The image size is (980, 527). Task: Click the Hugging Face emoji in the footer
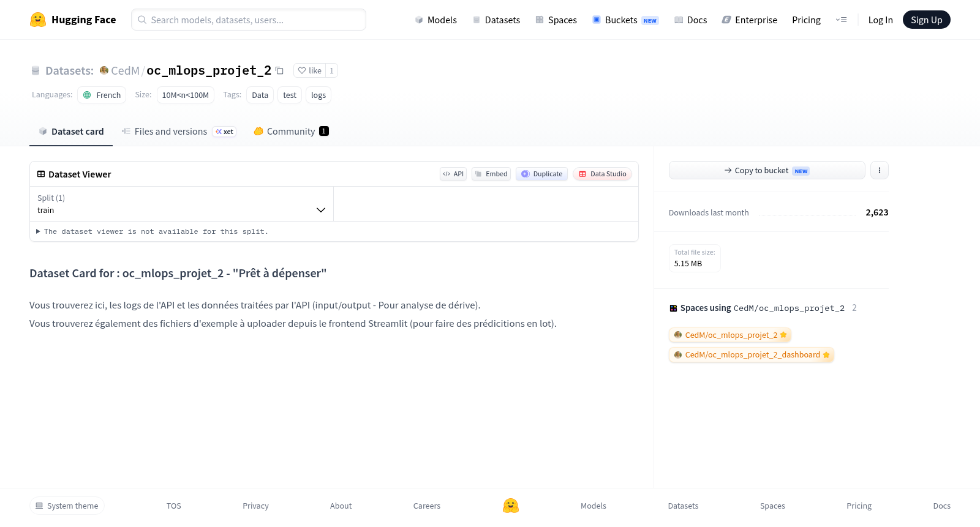point(511,506)
